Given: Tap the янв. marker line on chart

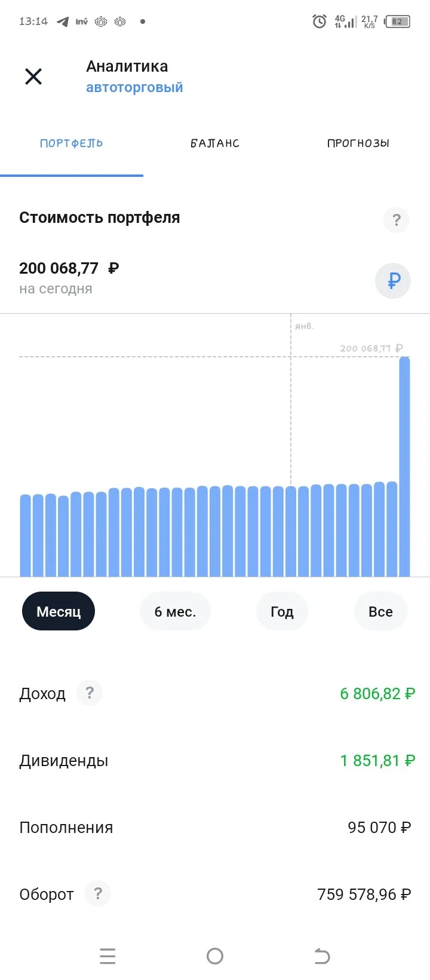Looking at the screenshot, I should [291, 400].
